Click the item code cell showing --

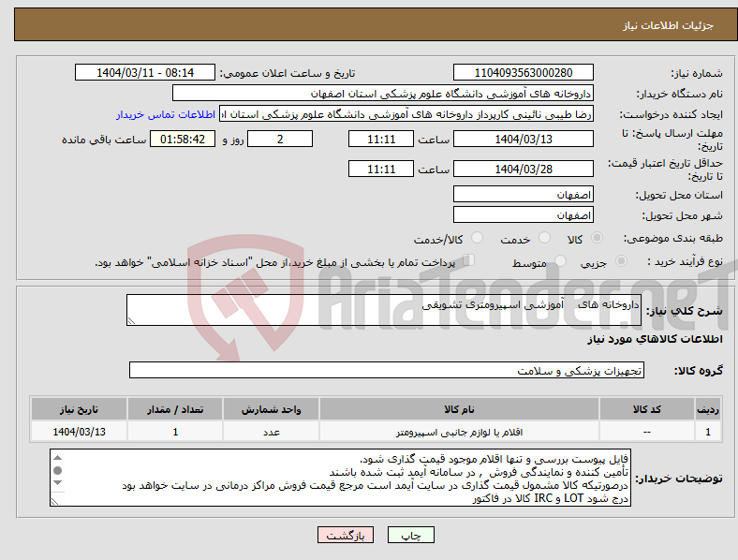647,432
